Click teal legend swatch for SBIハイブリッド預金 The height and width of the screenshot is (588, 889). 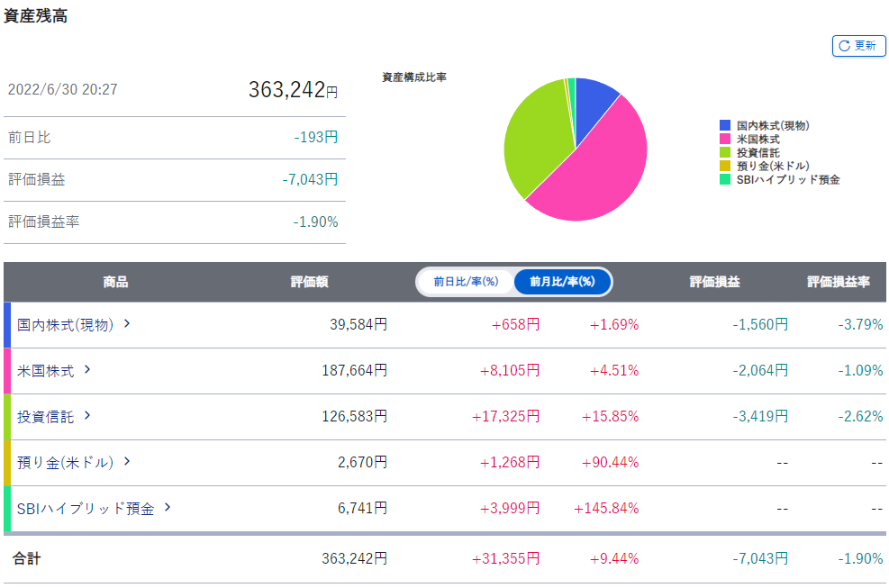click(x=725, y=180)
